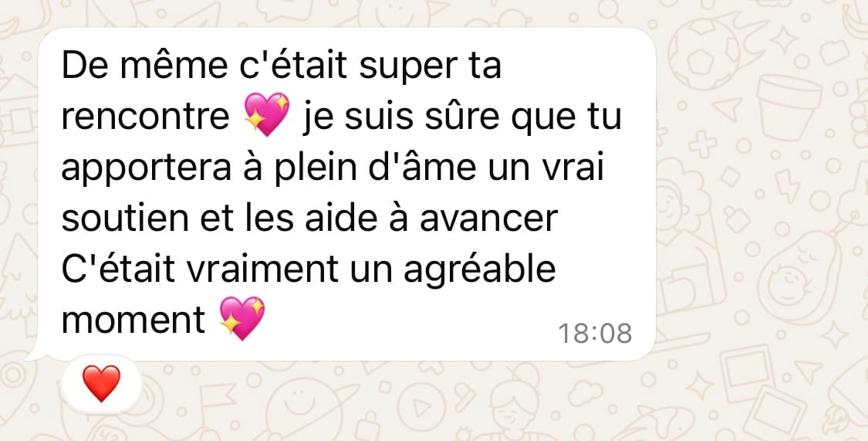
Task: Click the sparkling heart emoji after "moment"
Action: click(242, 318)
